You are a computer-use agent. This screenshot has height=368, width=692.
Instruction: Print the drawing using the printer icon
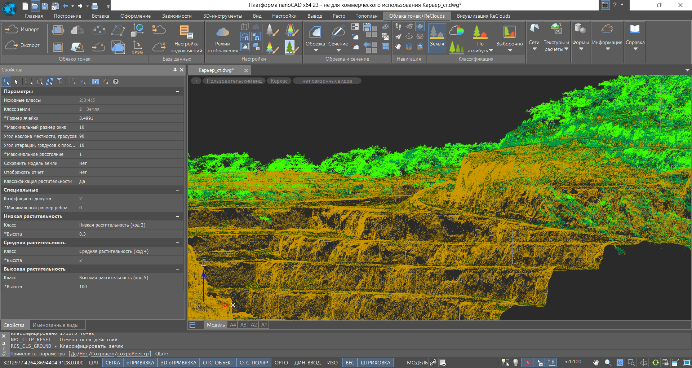(95, 6)
